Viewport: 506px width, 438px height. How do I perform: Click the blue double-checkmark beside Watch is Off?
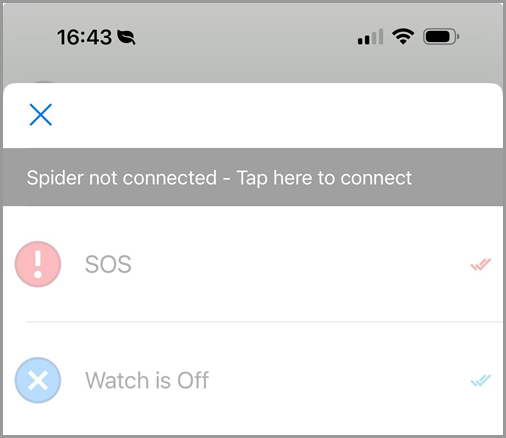tap(481, 380)
